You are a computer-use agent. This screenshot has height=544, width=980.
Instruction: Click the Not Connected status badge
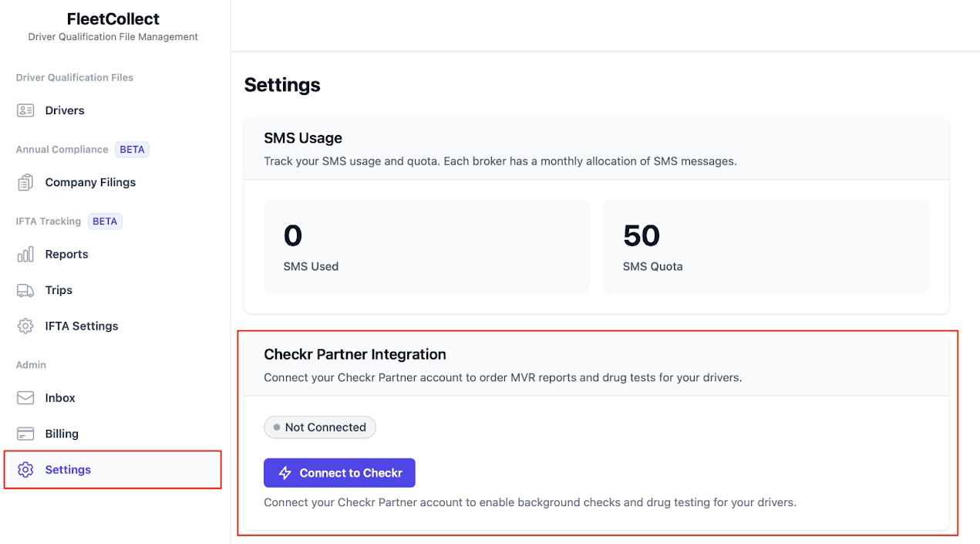[320, 427]
